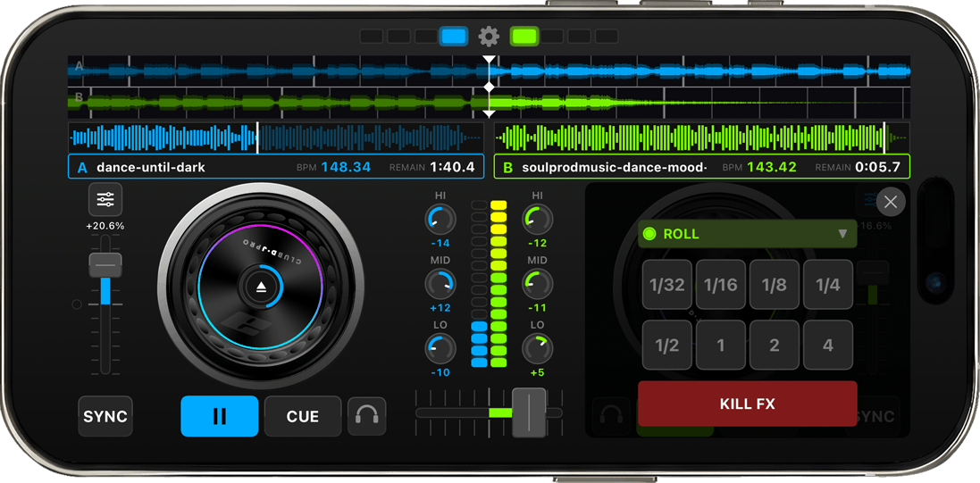
Task: Click the deck A jog wheel platter
Action: click(x=261, y=287)
